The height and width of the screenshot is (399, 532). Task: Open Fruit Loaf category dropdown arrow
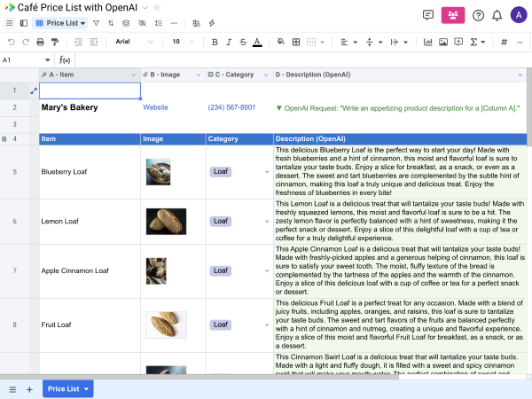click(x=267, y=325)
